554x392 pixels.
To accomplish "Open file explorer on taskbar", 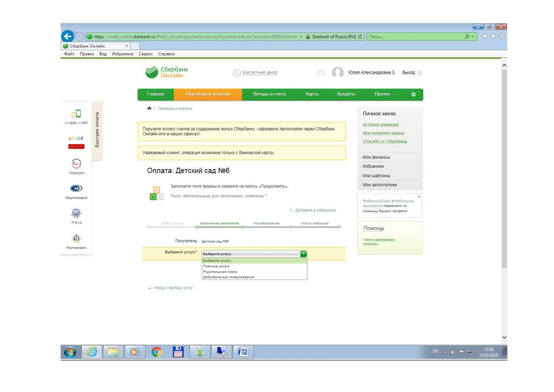I will tap(113, 352).
